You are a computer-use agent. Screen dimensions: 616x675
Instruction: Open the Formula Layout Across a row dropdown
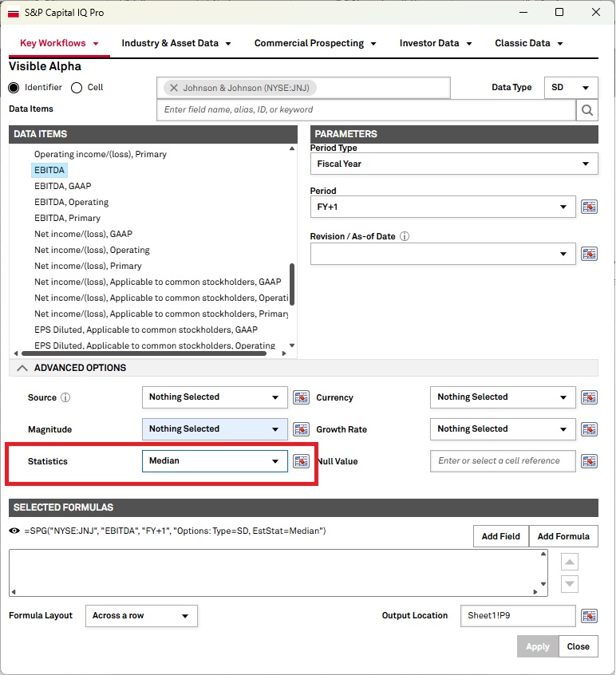(141, 616)
